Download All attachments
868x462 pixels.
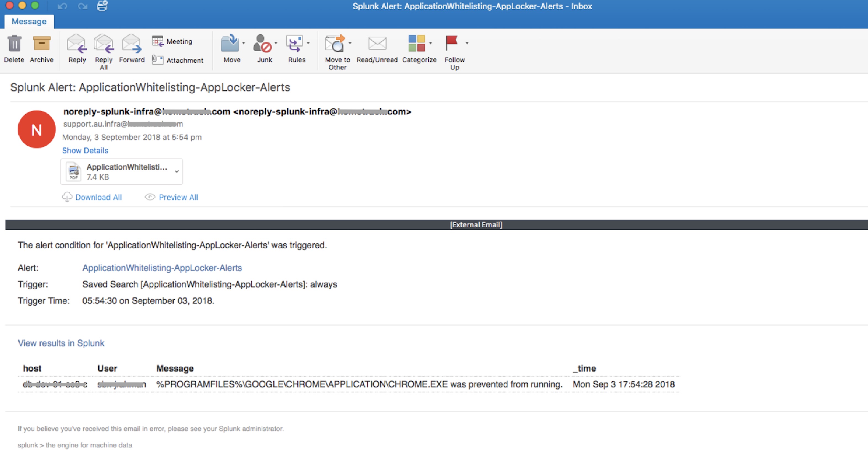click(99, 197)
